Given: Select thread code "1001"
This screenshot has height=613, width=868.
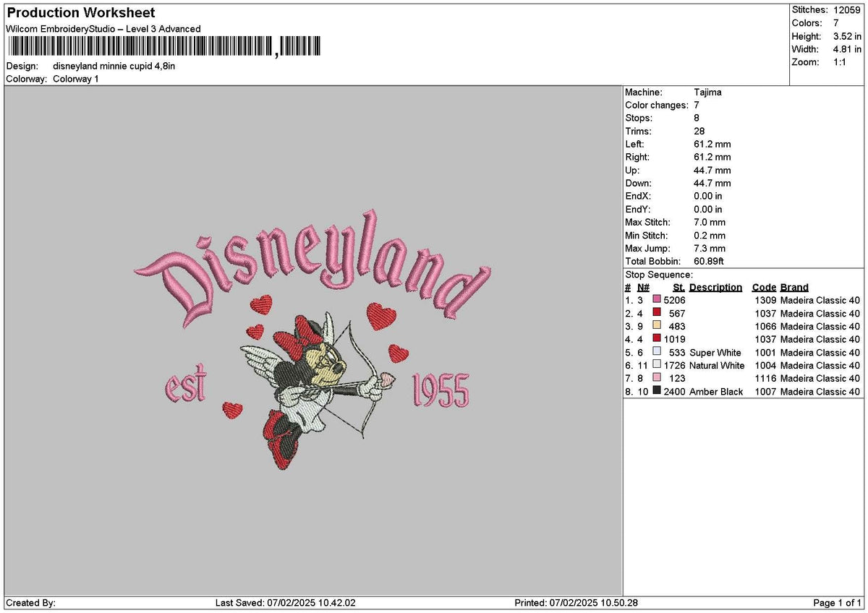Looking at the screenshot, I should point(765,353).
